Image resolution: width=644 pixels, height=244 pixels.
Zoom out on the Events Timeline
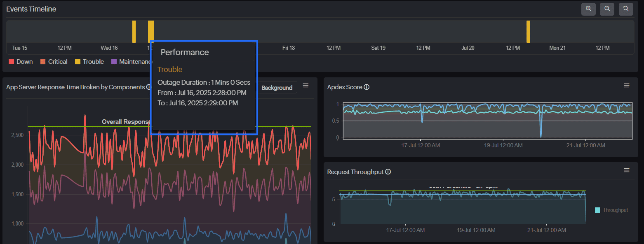point(607,9)
